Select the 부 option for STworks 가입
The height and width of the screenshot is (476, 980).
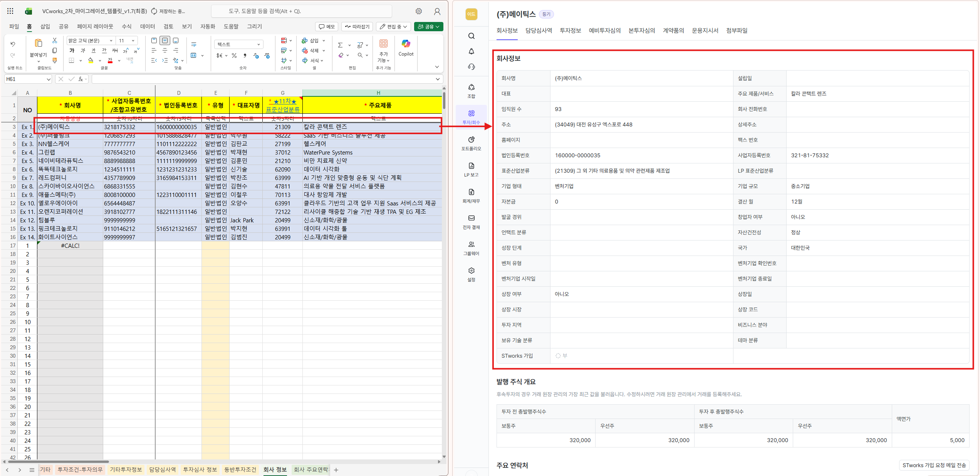click(558, 356)
